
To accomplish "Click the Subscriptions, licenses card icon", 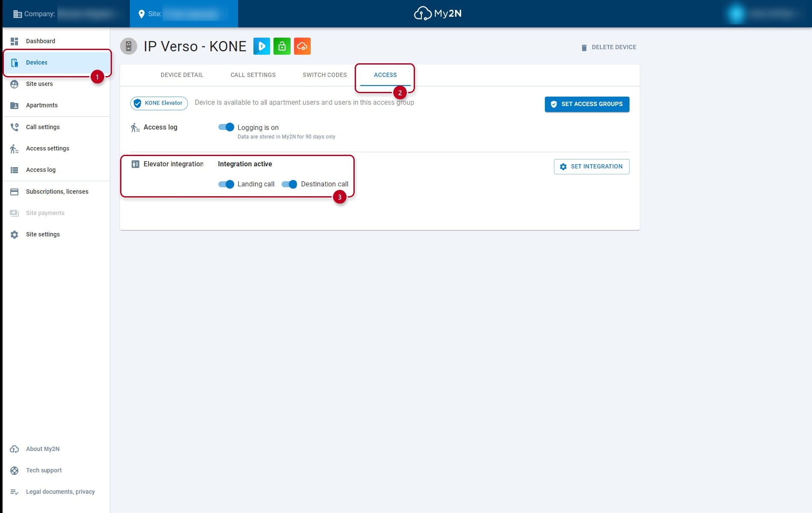I will 15,192.
